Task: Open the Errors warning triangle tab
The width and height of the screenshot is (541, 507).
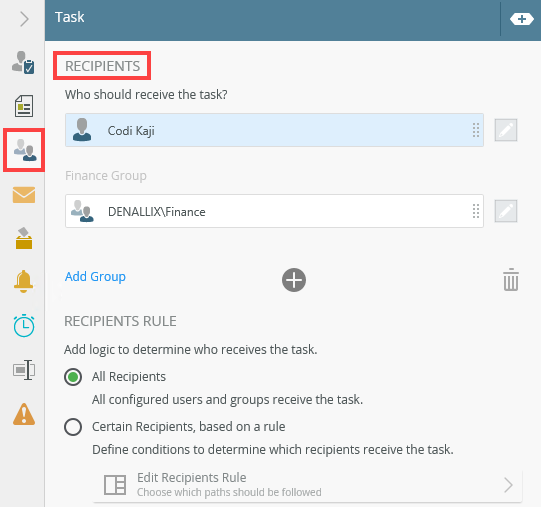Action: pos(24,414)
